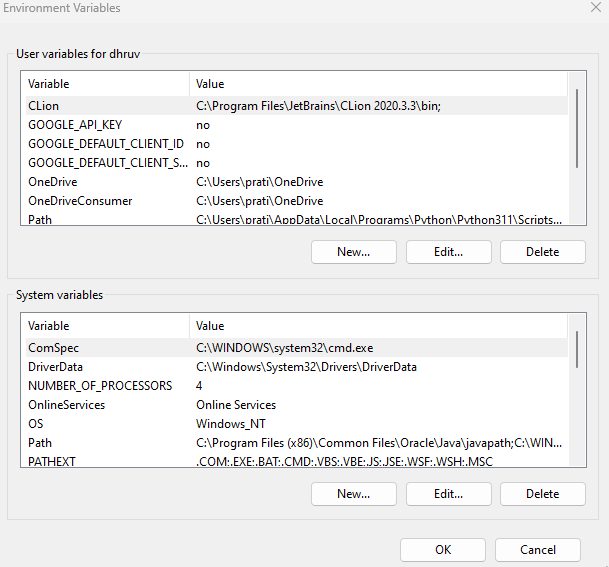Click the system variables scrollbar
The width and height of the screenshot is (609, 567).
(x=577, y=350)
